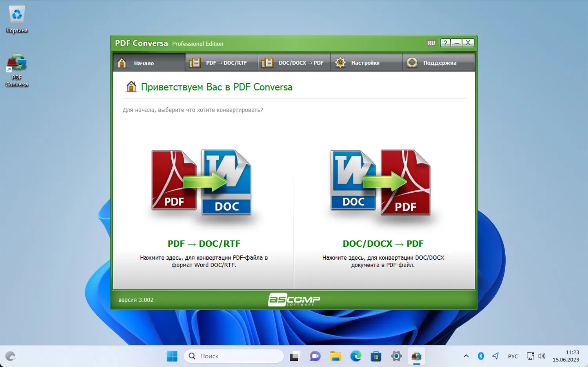Click the question mark help button

tap(445, 43)
